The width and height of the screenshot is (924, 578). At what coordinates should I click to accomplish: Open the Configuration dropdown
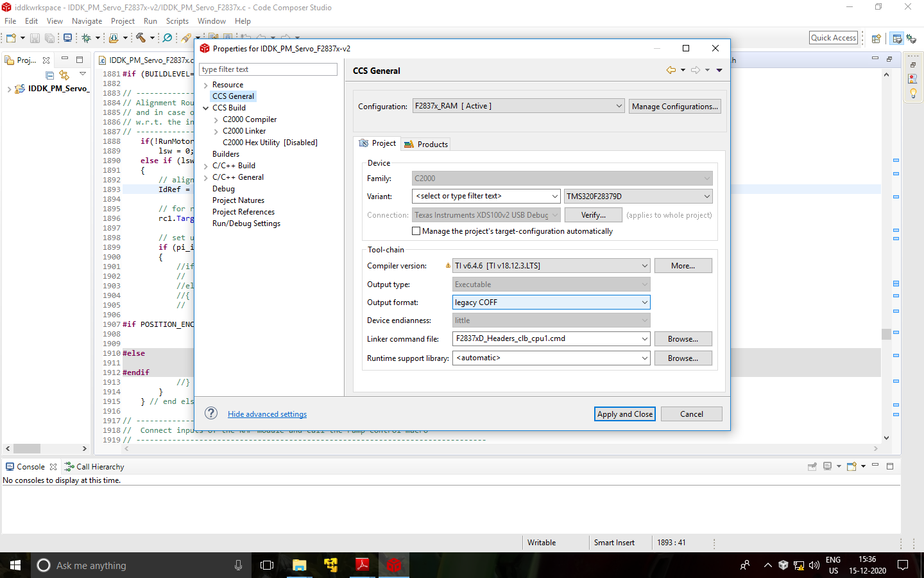[619, 106]
